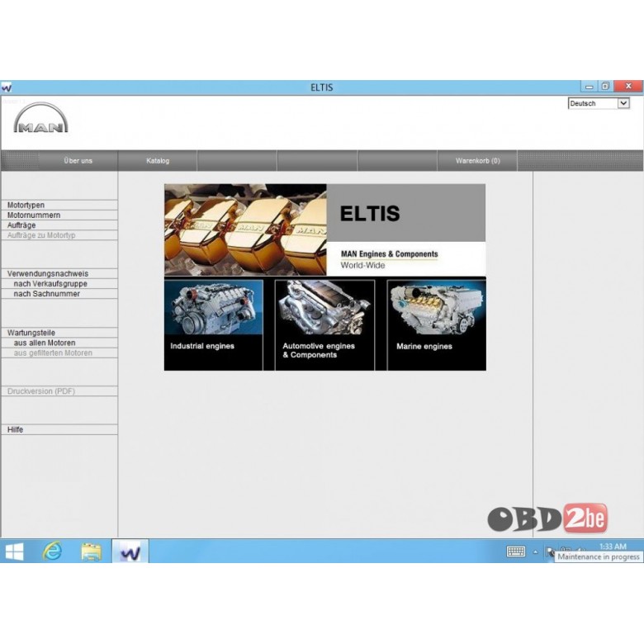Open Warenkorb (0) shopping cart

[x=478, y=161]
